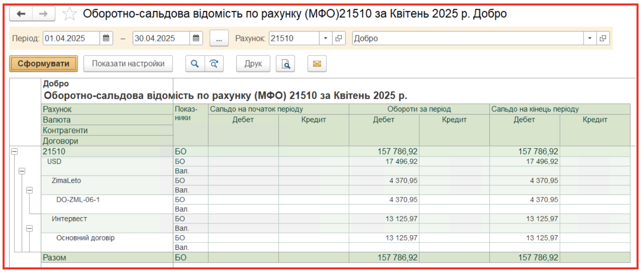Click closing balance 13 125,97 in Основний договір row
Image resolution: width=644 pixels, height=274 pixels.
click(x=525, y=238)
